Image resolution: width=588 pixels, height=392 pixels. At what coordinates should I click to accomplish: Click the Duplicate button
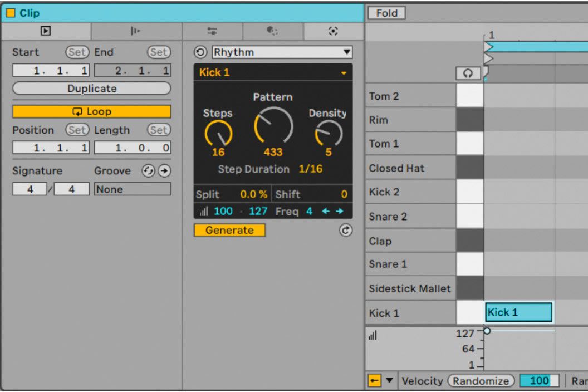click(x=91, y=88)
